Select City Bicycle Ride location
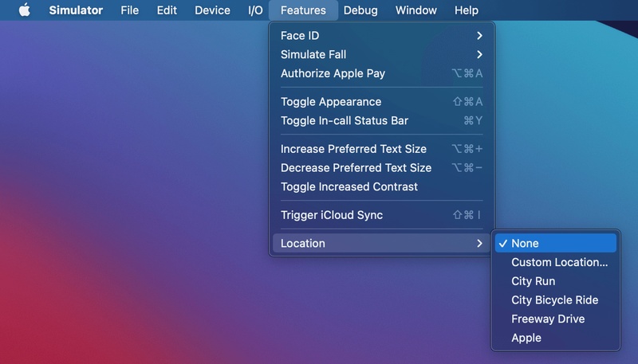This screenshot has width=638, height=364. pyautogui.click(x=555, y=300)
